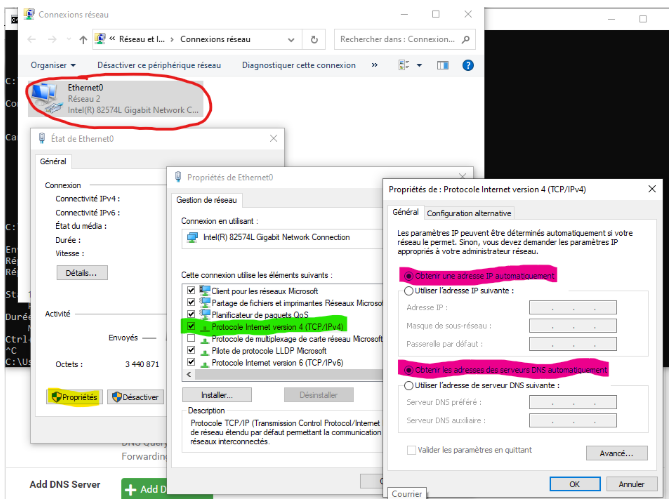Image resolution: width=669 pixels, height=500 pixels.
Task: Click the Désactiver shield button
Action: (135, 397)
